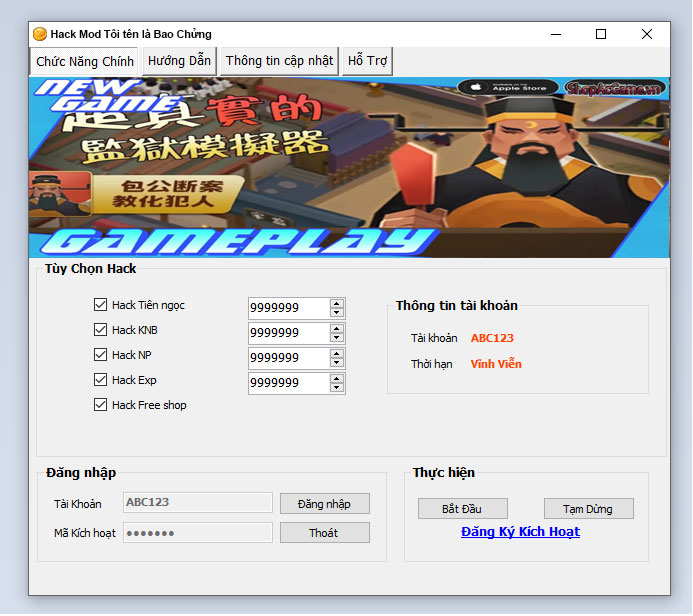Screen dimensions: 693x616
Task: Pause with the Tạm Dừng button
Action: (x=588, y=509)
